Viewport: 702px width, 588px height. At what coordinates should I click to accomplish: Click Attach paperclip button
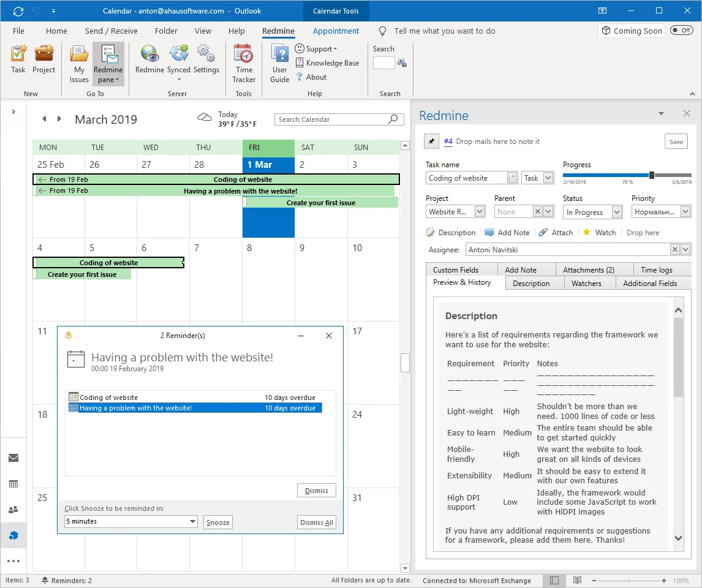(556, 233)
